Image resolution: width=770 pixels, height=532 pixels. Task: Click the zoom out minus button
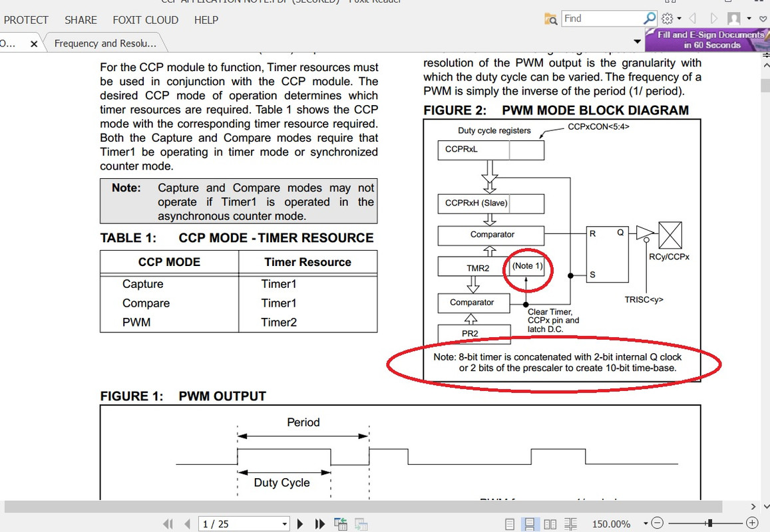658,523
